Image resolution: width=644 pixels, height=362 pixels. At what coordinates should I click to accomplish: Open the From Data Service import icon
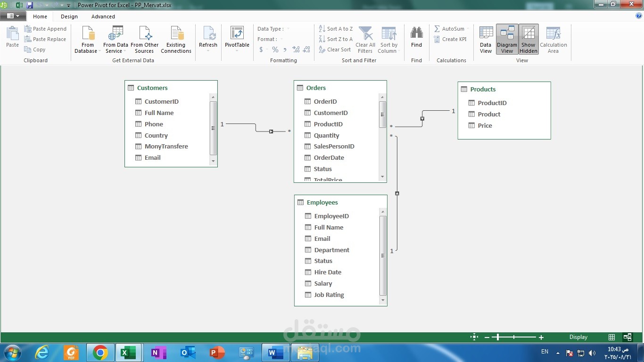tap(116, 40)
